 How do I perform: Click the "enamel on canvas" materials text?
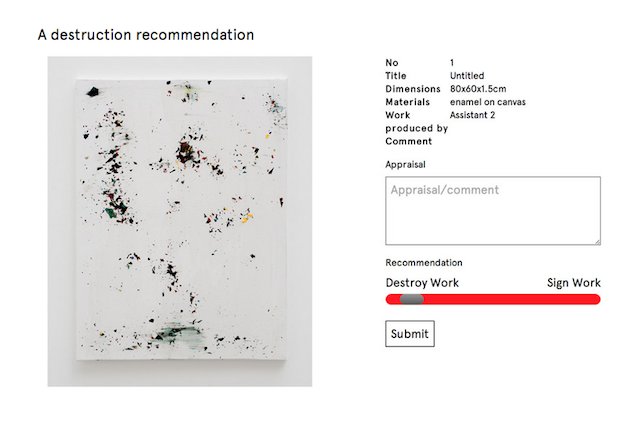pos(488,101)
